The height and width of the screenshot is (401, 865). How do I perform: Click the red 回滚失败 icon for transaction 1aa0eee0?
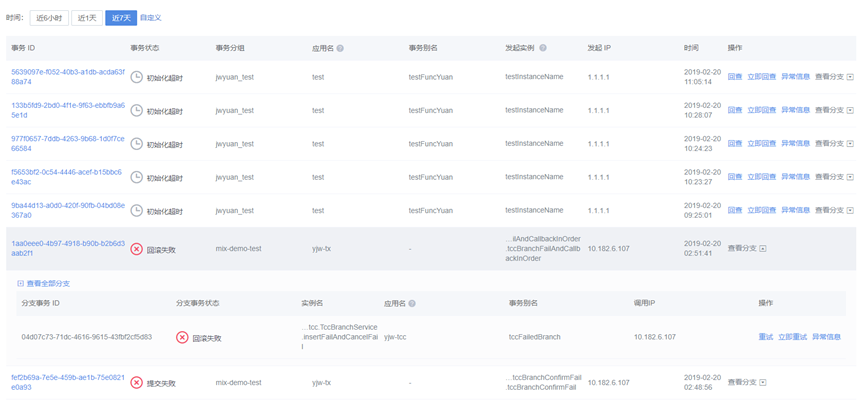click(x=137, y=249)
